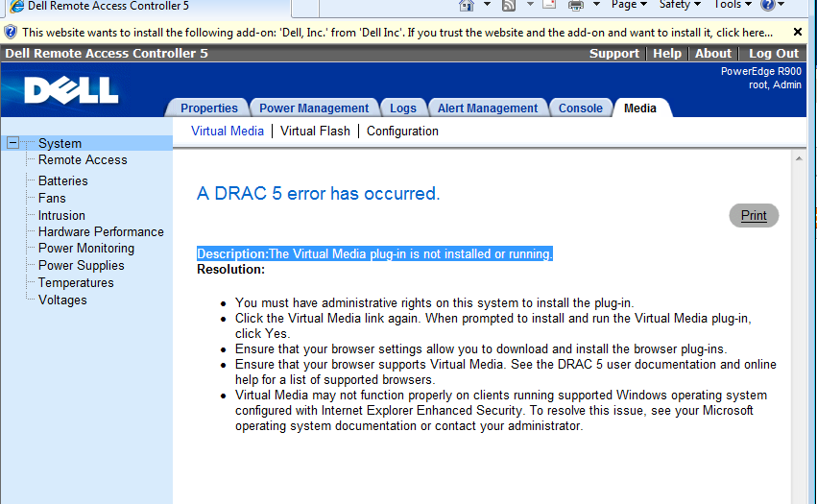Click Log Out

point(773,53)
